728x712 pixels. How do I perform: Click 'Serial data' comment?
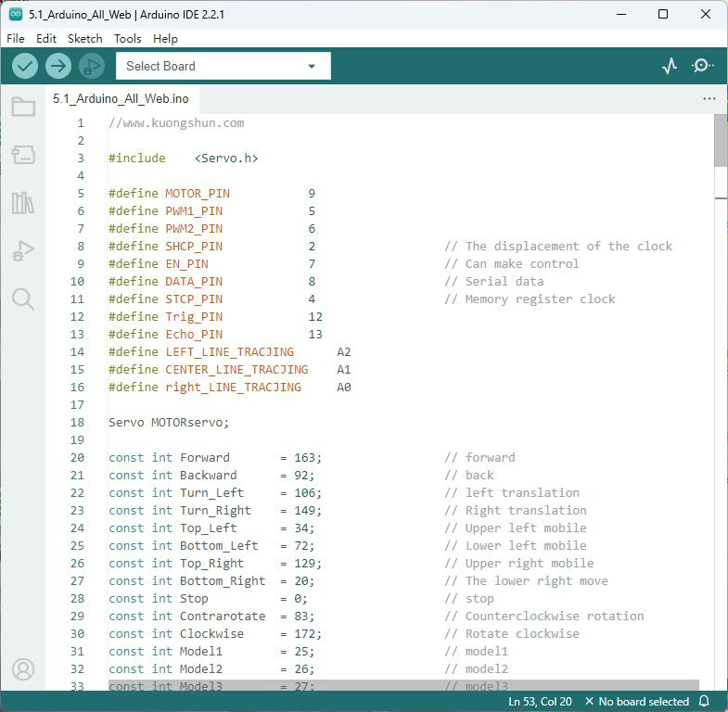click(494, 282)
